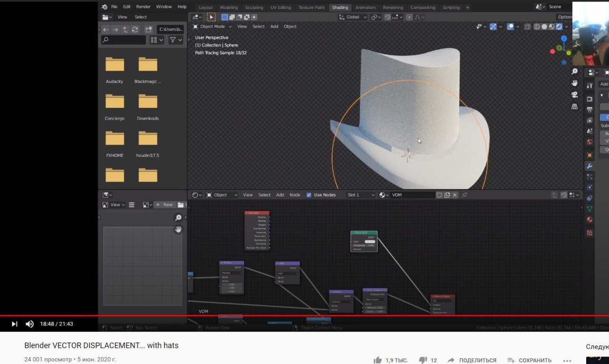The height and width of the screenshot is (364, 609).
Task: Click the ПОДЕЛИТЬСЯ share button
Action: (x=471, y=360)
